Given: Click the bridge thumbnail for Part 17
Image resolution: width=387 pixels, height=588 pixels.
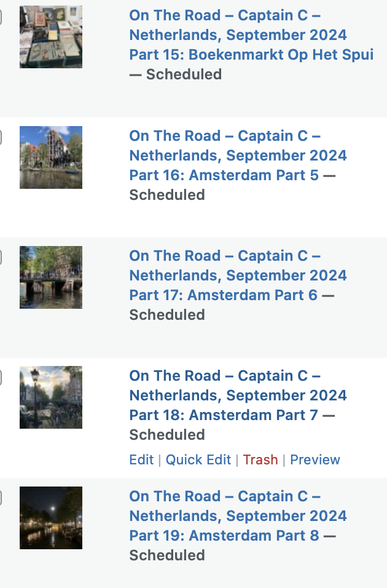Looking at the screenshot, I should [51, 277].
